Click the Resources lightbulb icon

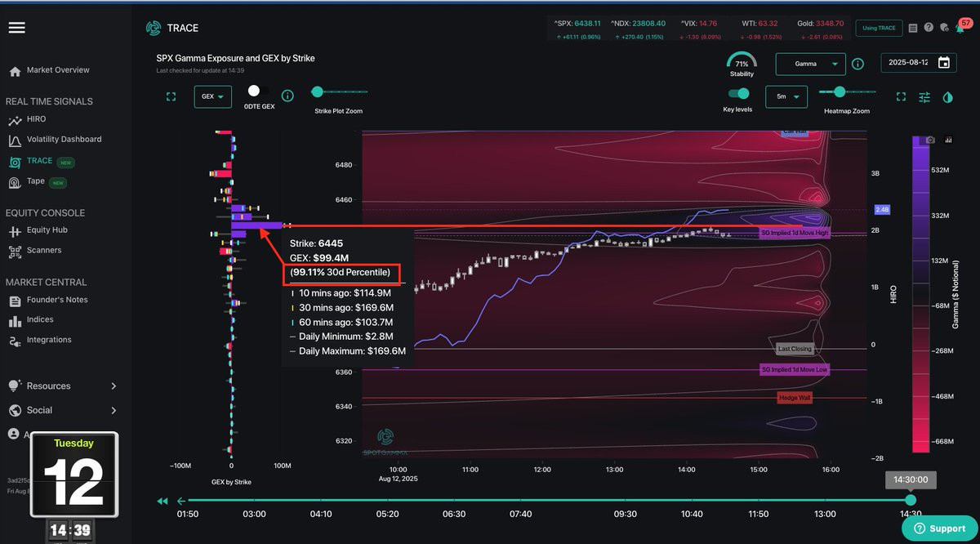[x=15, y=386]
